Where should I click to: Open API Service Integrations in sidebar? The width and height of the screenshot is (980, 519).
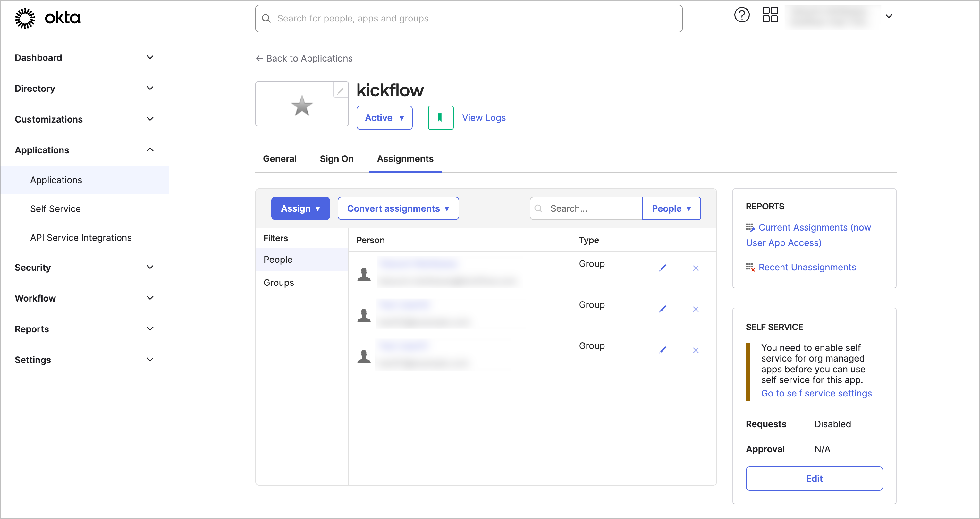81,238
